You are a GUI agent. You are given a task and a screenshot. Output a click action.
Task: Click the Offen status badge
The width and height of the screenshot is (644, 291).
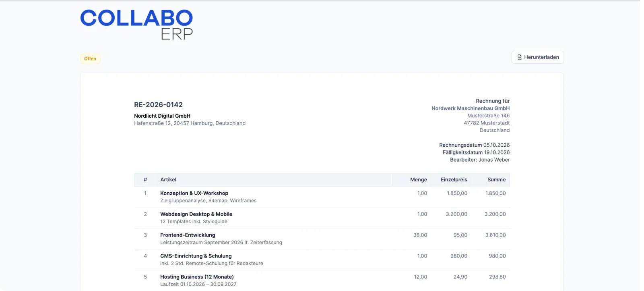pos(90,58)
